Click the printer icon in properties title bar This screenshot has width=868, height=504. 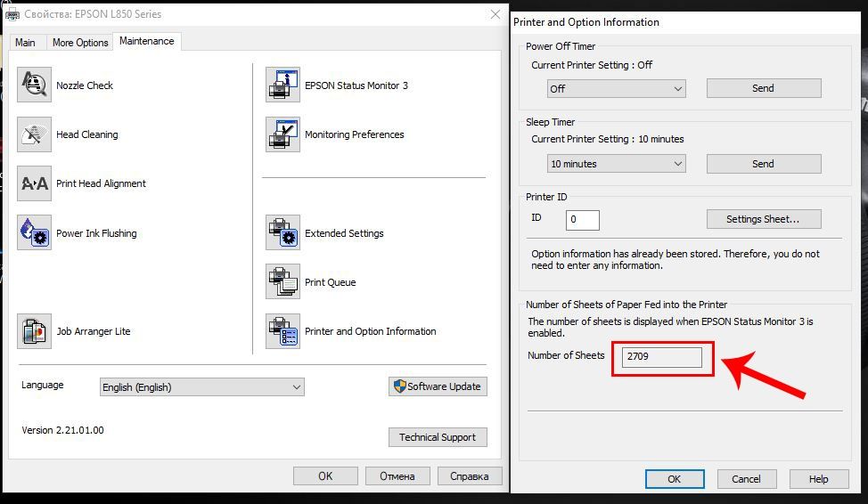(x=12, y=14)
